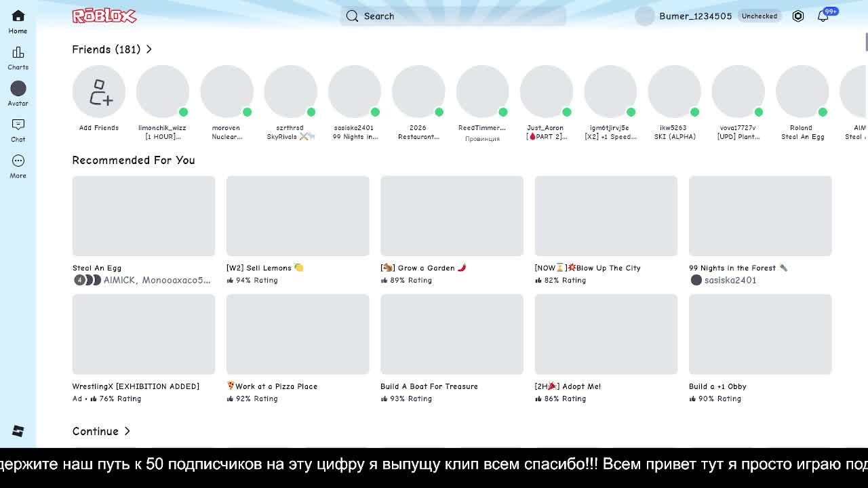
Task: Open friend ReedTimmer's avatar
Action: click(482, 92)
